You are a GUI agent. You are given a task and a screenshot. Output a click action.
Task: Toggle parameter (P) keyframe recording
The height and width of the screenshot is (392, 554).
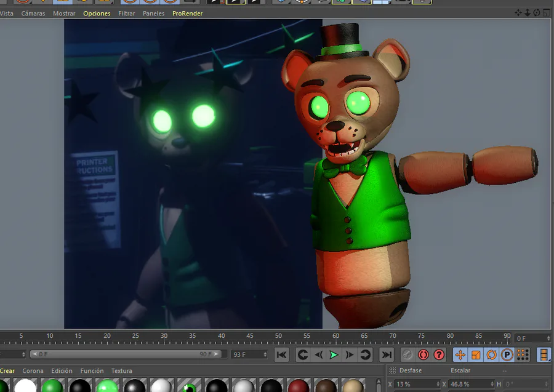(507, 354)
